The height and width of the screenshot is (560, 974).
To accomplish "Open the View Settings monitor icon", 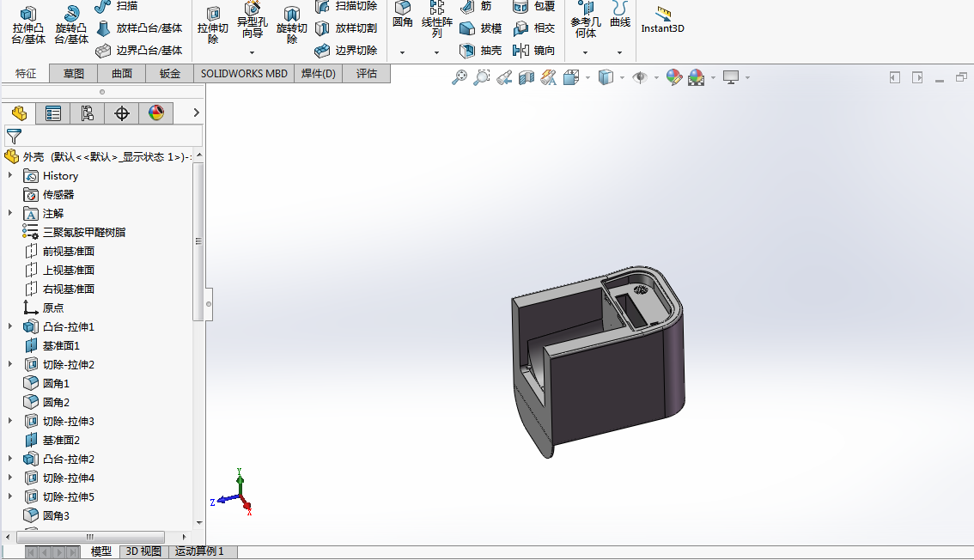I will [730, 77].
